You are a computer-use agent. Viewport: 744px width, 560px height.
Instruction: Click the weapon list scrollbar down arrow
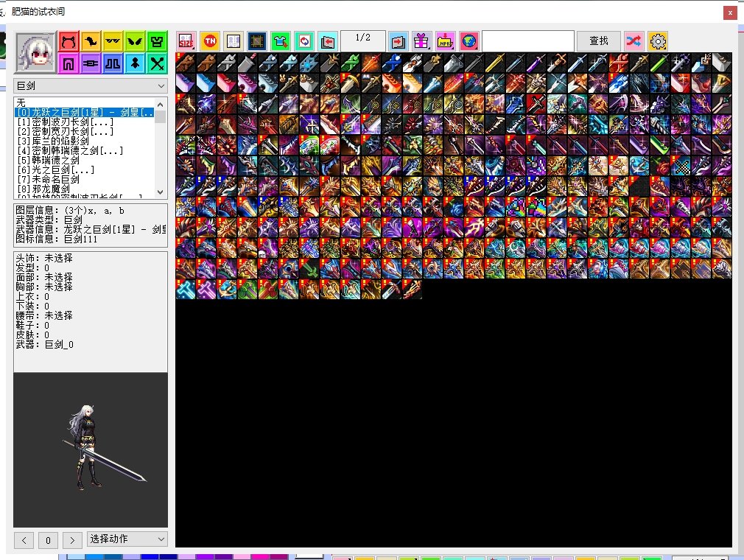(x=161, y=192)
